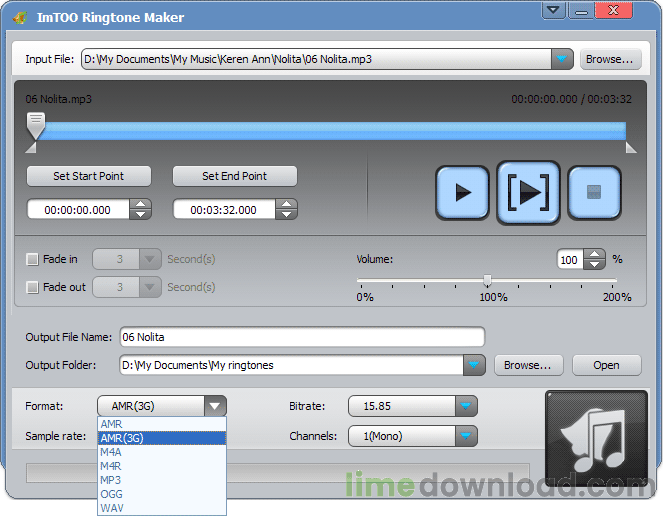Choose OGG format option
This screenshot has height=516, width=663.
point(162,494)
